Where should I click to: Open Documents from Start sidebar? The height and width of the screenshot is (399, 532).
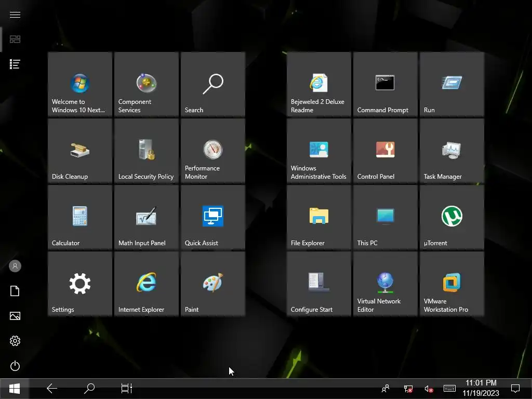(15, 291)
